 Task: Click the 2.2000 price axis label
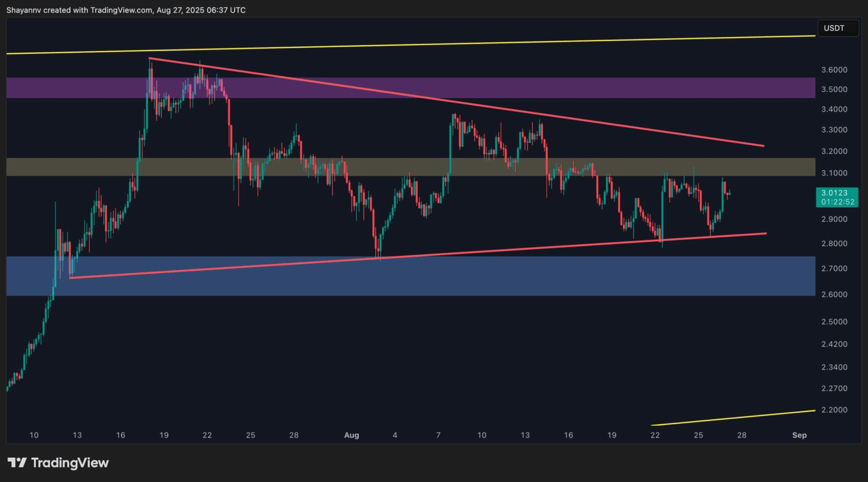[x=834, y=410]
